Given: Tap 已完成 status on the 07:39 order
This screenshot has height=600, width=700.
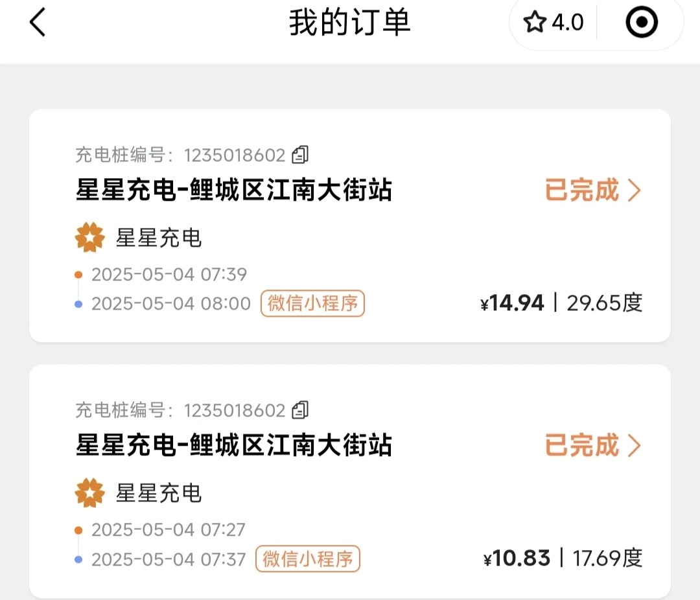Looking at the screenshot, I should click(x=582, y=190).
